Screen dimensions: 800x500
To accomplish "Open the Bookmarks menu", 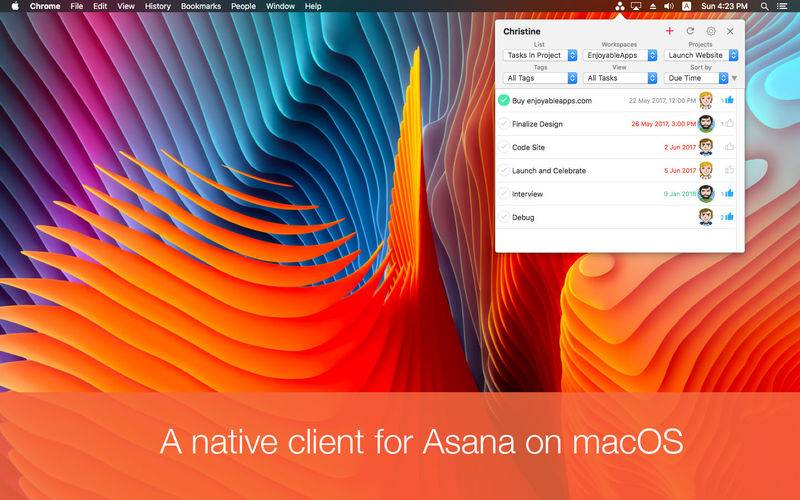I will click(201, 6).
